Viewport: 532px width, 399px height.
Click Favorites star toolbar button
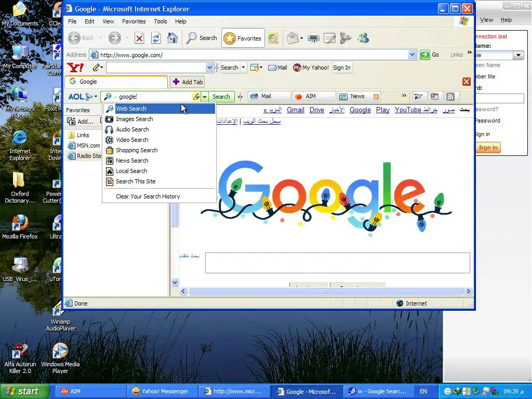tap(243, 38)
